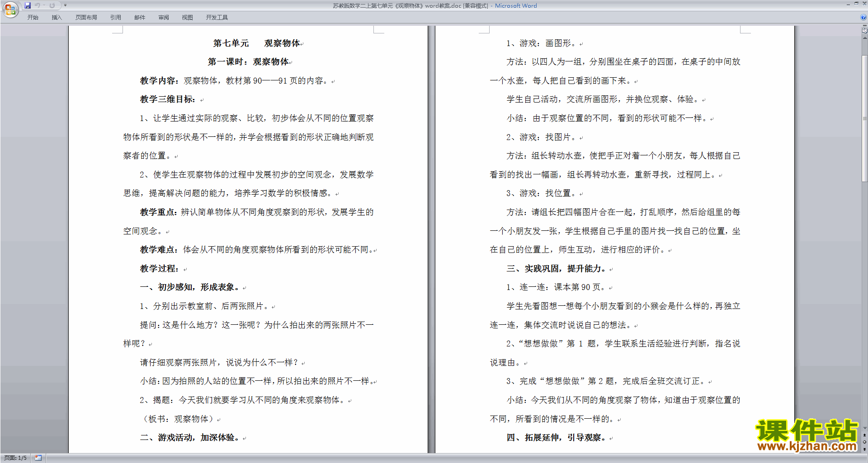The width and height of the screenshot is (868, 463).
Task: Click the text （板书：观察物体）
Action: (x=178, y=419)
